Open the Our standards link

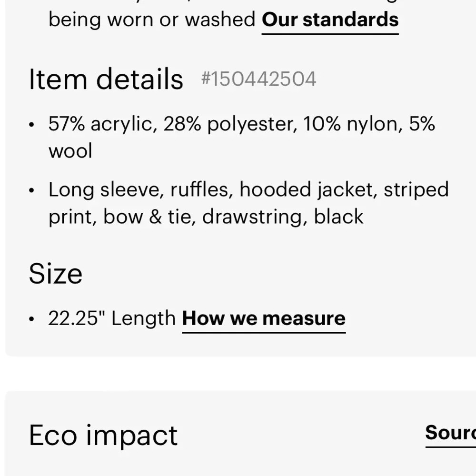(330, 20)
